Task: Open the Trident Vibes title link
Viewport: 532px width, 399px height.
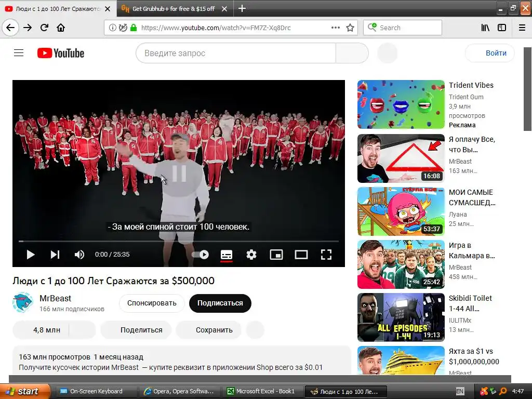Action: click(x=471, y=85)
